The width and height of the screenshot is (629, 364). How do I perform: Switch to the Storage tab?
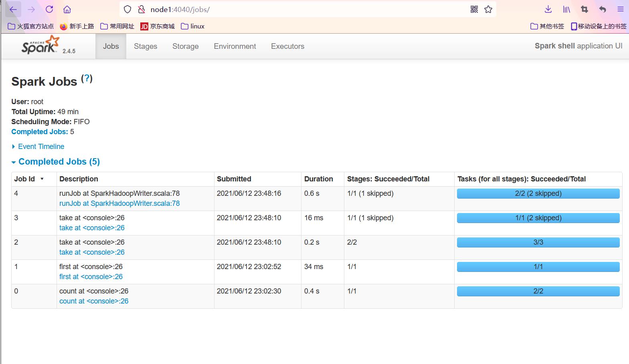click(x=186, y=46)
